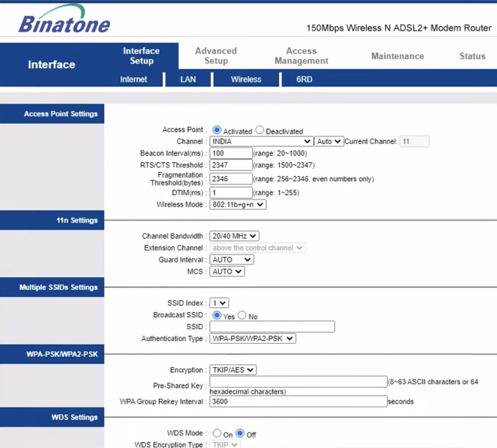This screenshot has height=448, width=497.
Task: Expand the Wireless Mode 802.11b+g+n dropdown
Action: point(238,205)
